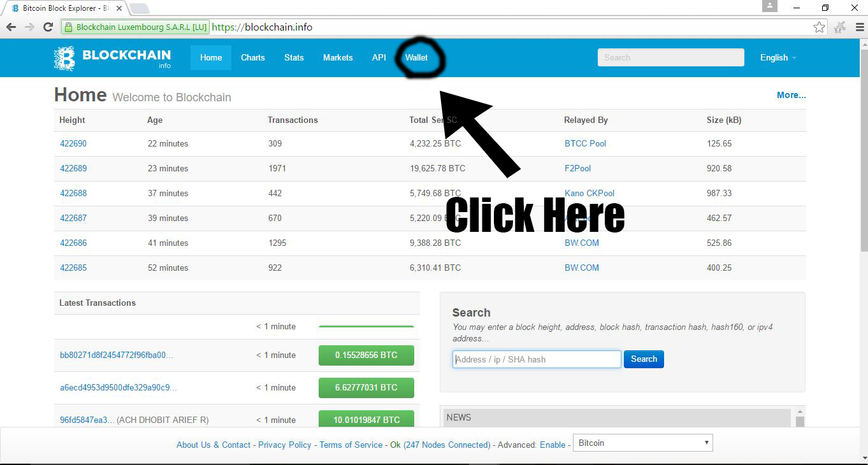868x465 pixels.
Task: Open the About Us & Contact link
Action: pyautogui.click(x=213, y=445)
